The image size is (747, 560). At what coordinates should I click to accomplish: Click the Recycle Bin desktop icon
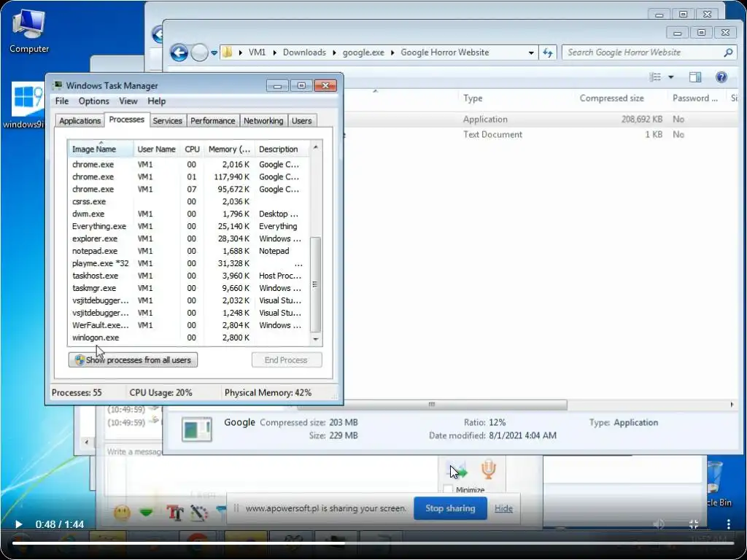pyautogui.click(x=716, y=483)
